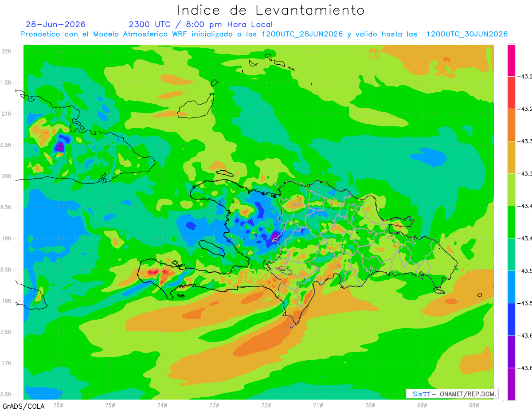Viewport: 532px width, 411px height.
Task: Click the "7.5N" latitude tick label
Action: (x=6, y=332)
